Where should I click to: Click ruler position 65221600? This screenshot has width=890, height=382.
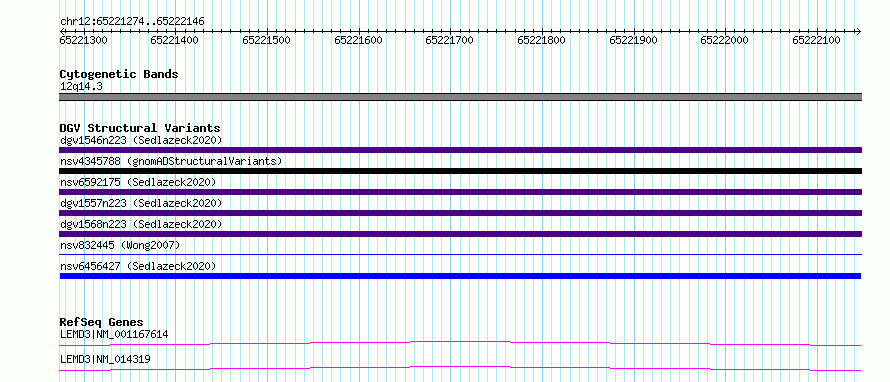click(x=358, y=40)
